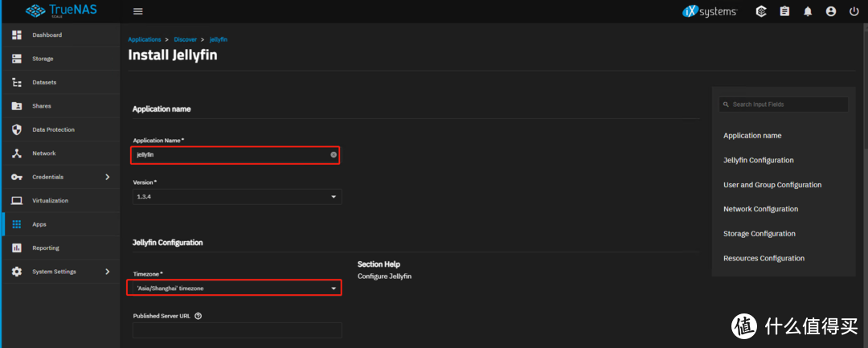Click the TrueCommand status icon

pos(760,11)
